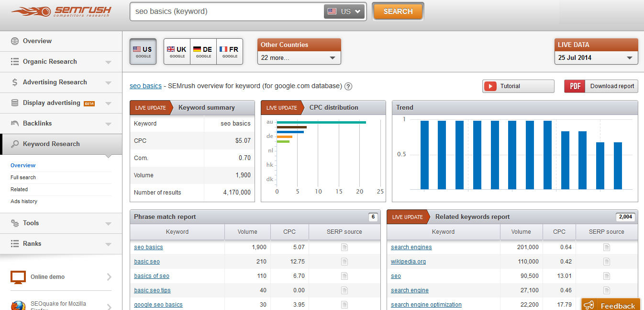Open the US country selector in search bar

pos(344,11)
